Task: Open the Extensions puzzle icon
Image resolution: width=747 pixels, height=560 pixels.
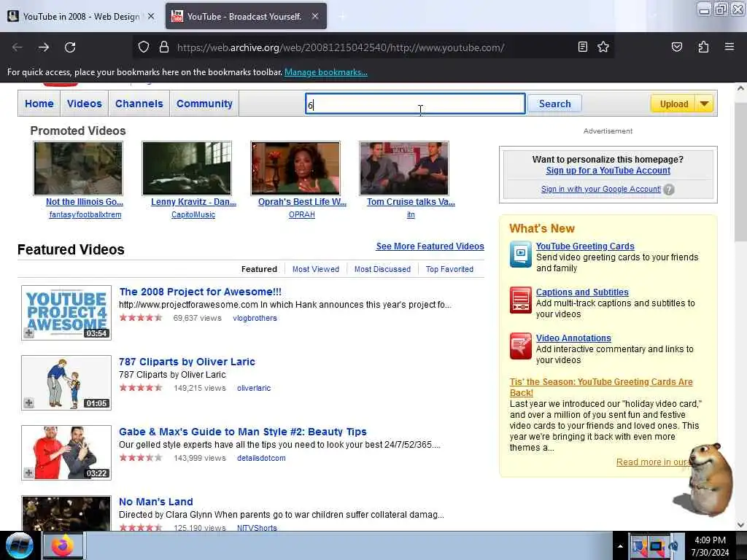Action: click(703, 47)
